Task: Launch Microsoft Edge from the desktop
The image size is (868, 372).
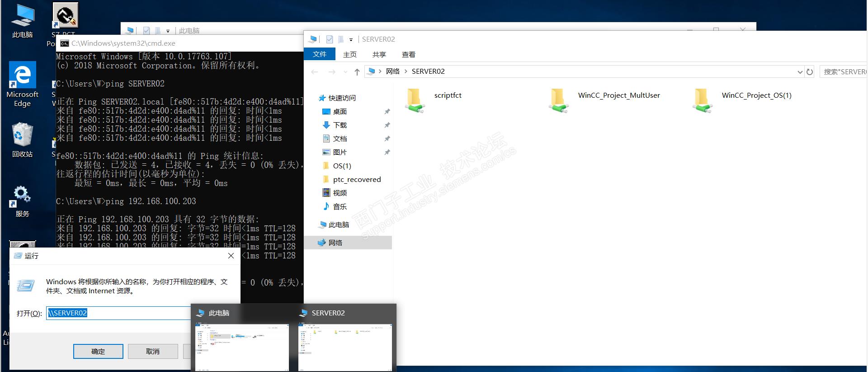Action: tap(22, 85)
